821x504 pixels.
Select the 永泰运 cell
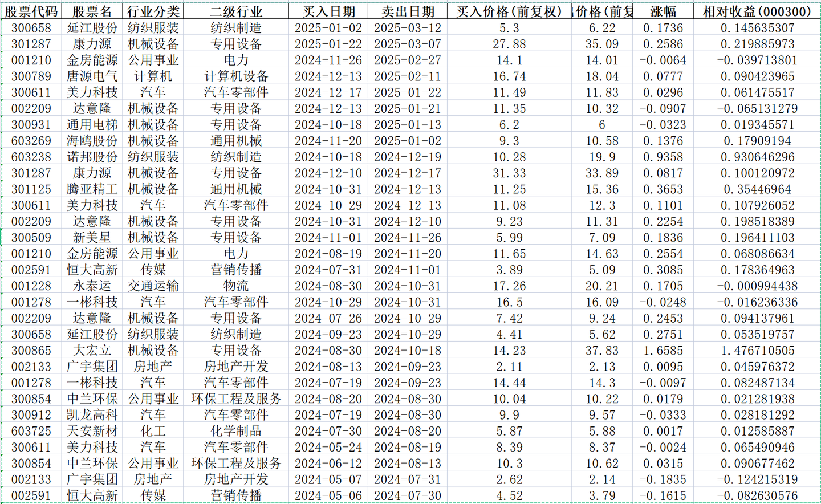point(92,286)
